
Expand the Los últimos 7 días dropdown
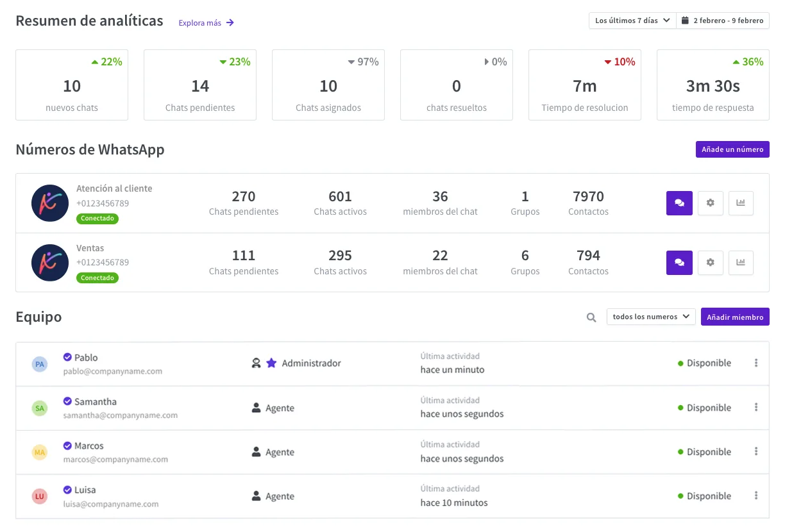(632, 21)
